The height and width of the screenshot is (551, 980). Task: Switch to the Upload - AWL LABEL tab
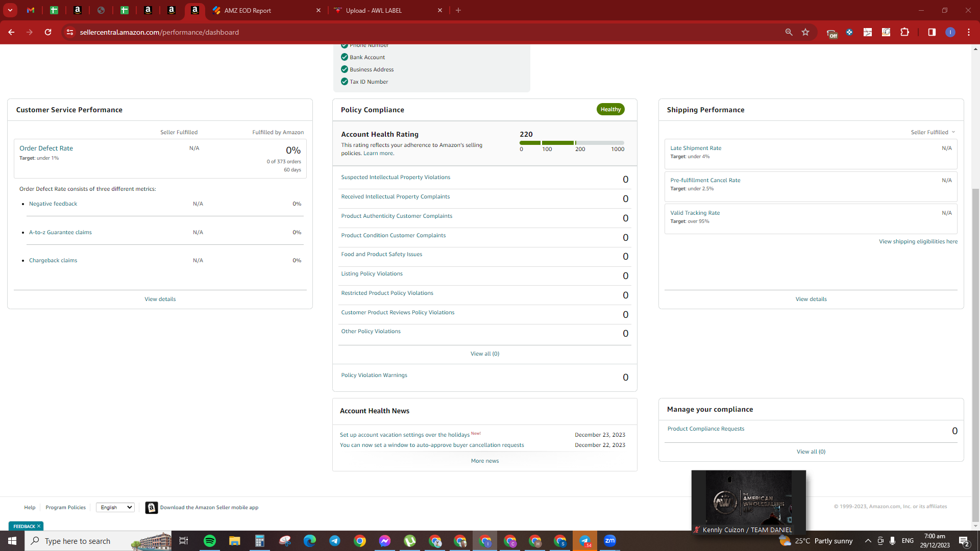point(388,10)
